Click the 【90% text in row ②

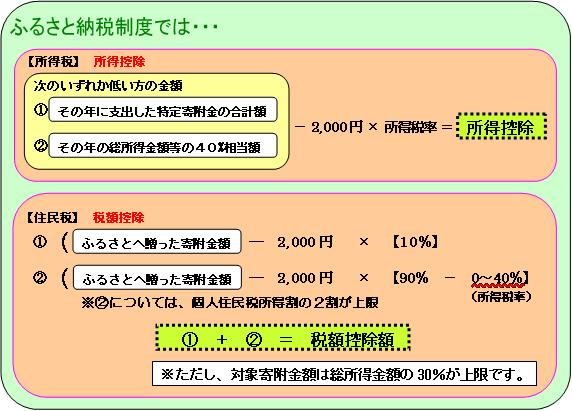[410, 278]
